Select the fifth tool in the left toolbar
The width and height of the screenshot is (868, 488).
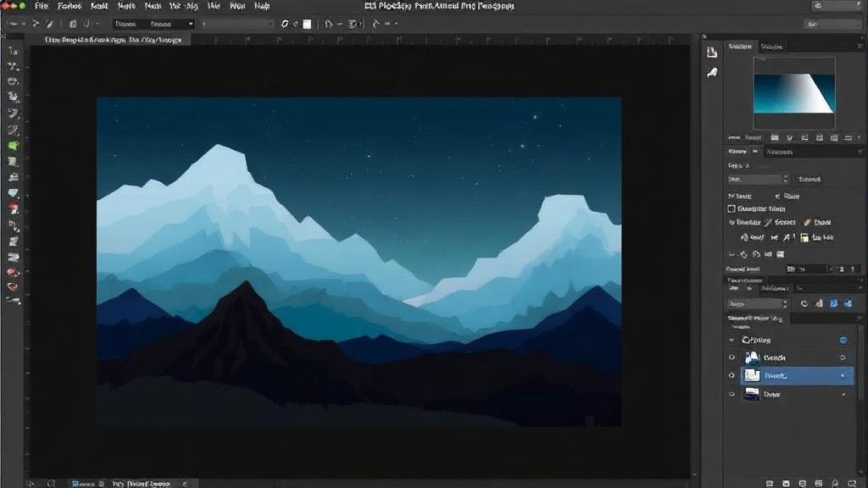pyautogui.click(x=14, y=114)
